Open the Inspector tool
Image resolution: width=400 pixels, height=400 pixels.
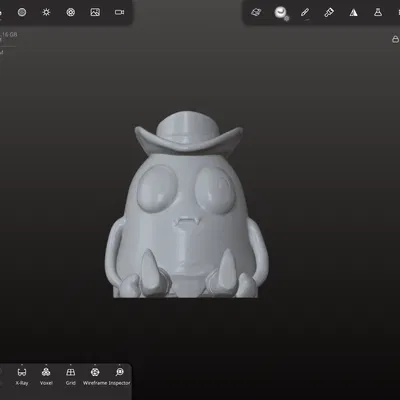tap(119, 376)
